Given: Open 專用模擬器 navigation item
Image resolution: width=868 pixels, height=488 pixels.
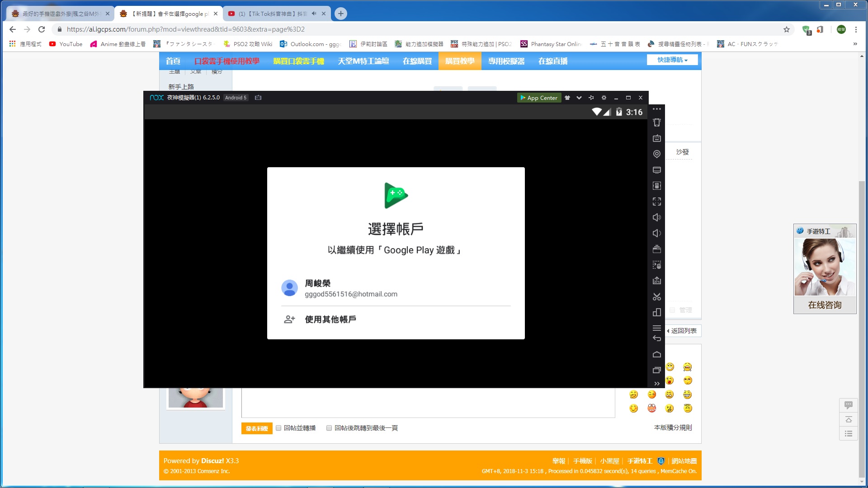Looking at the screenshot, I should point(506,61).
